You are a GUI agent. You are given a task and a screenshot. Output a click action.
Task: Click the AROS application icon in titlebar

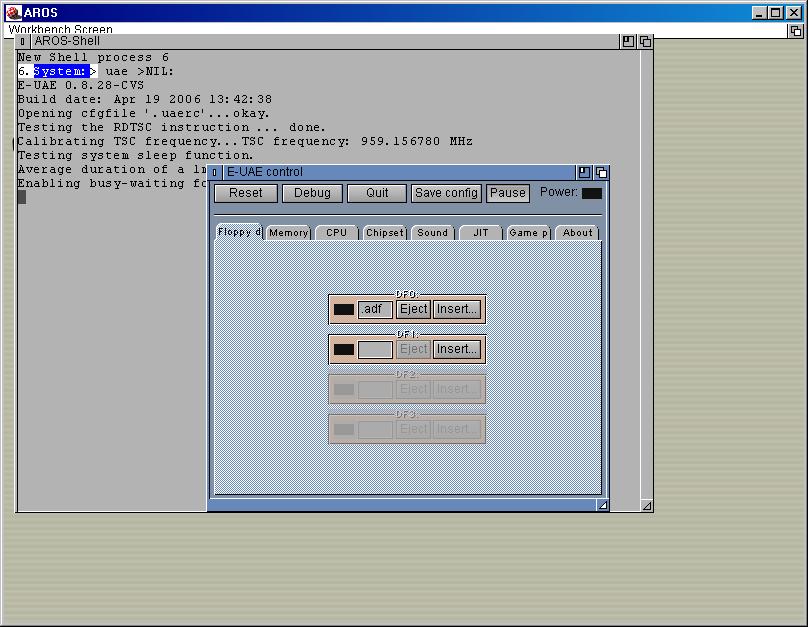click(x=14, y=12)
